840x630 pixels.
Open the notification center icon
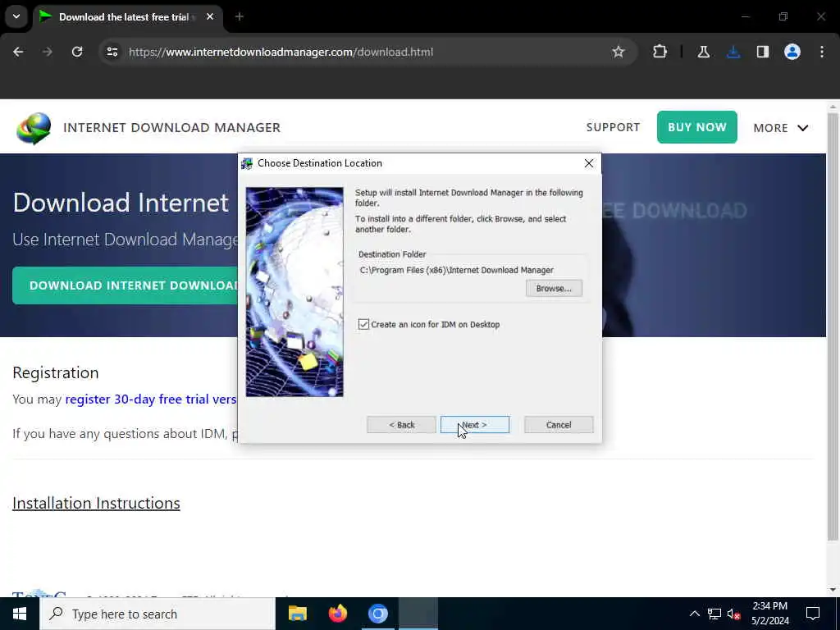click(x=813, y=614)
